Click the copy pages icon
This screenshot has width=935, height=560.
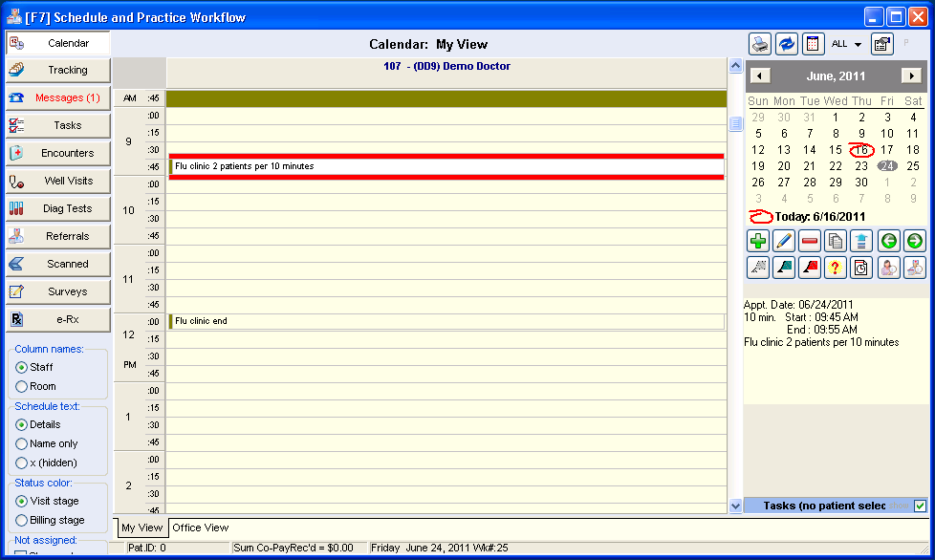click(x=836, y=241)
